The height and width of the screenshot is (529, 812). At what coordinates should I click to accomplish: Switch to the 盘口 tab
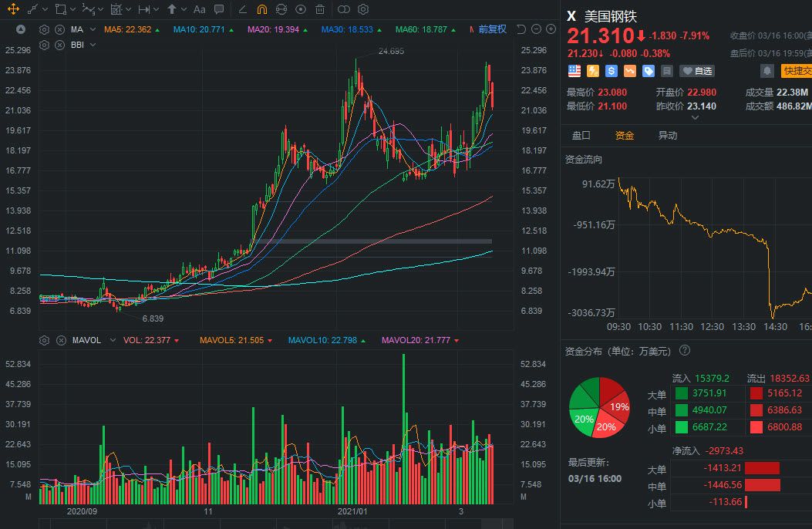coord(581,136)
